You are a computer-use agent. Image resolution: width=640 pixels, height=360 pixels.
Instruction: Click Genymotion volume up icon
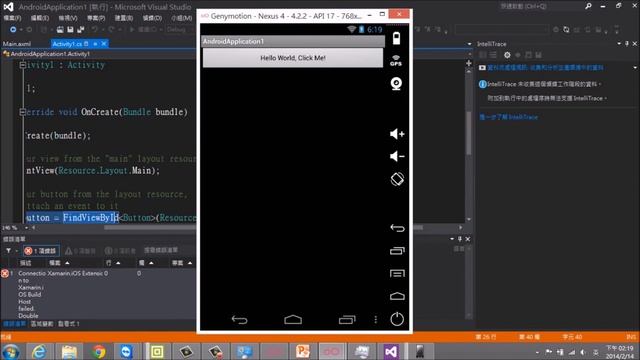coord(397,134)
